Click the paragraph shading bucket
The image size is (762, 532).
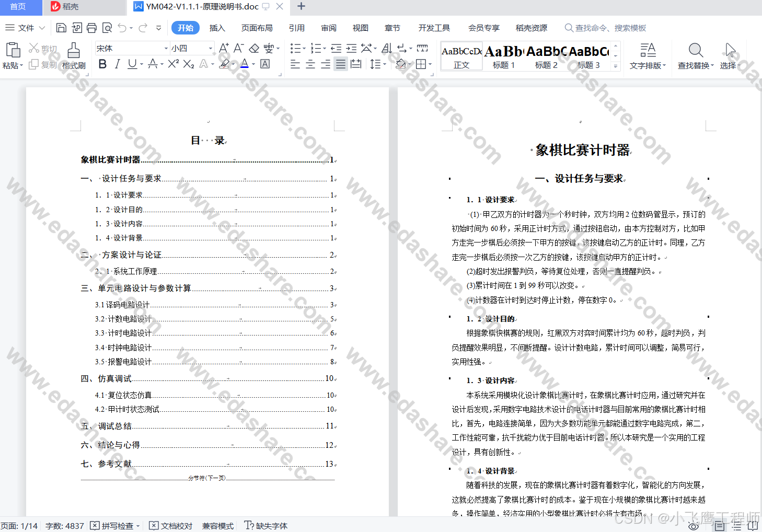pos(401,64)
